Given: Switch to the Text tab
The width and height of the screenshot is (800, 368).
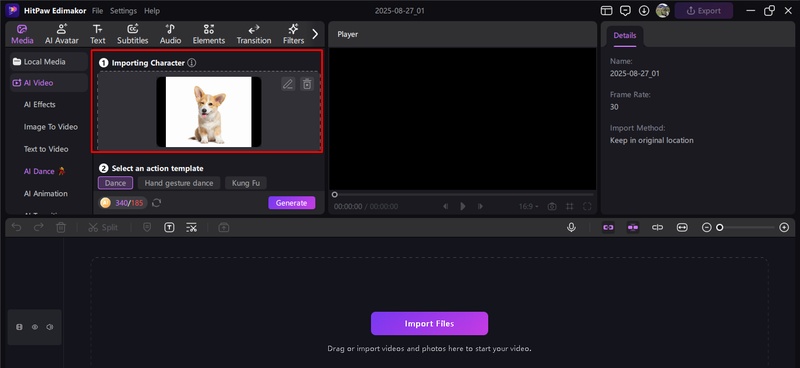Looking at the screenshot, I should (97, 34).
